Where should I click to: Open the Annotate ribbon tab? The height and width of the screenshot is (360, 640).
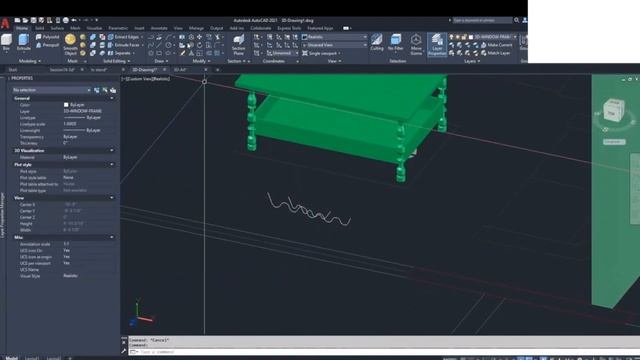(x=159, y=28)
